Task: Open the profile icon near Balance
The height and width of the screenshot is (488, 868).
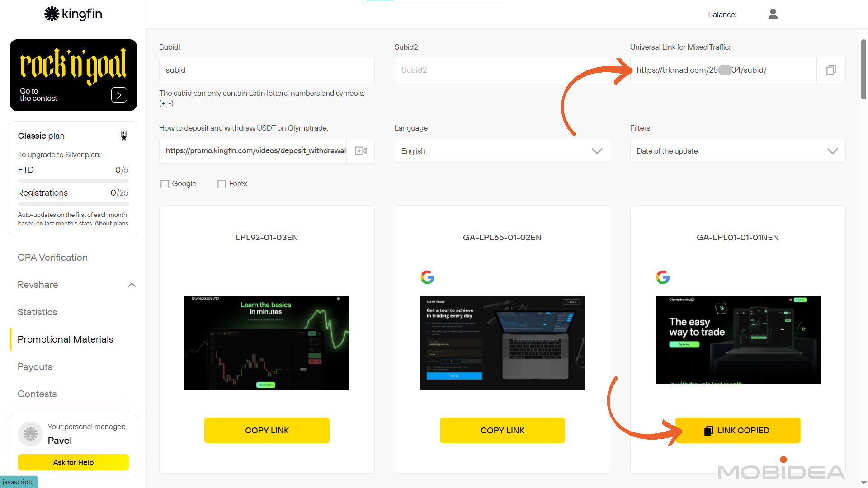Action: coord(773,14)
